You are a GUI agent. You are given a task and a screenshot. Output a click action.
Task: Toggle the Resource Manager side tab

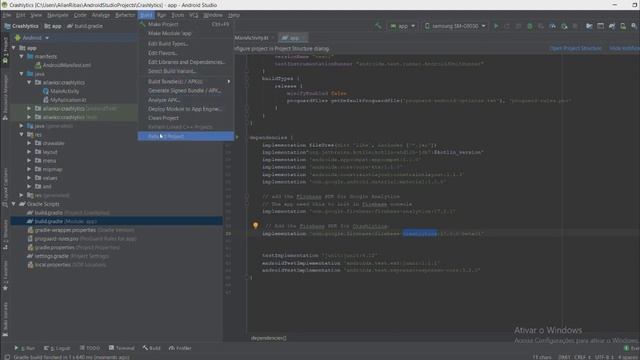click(x=5, y=97)
